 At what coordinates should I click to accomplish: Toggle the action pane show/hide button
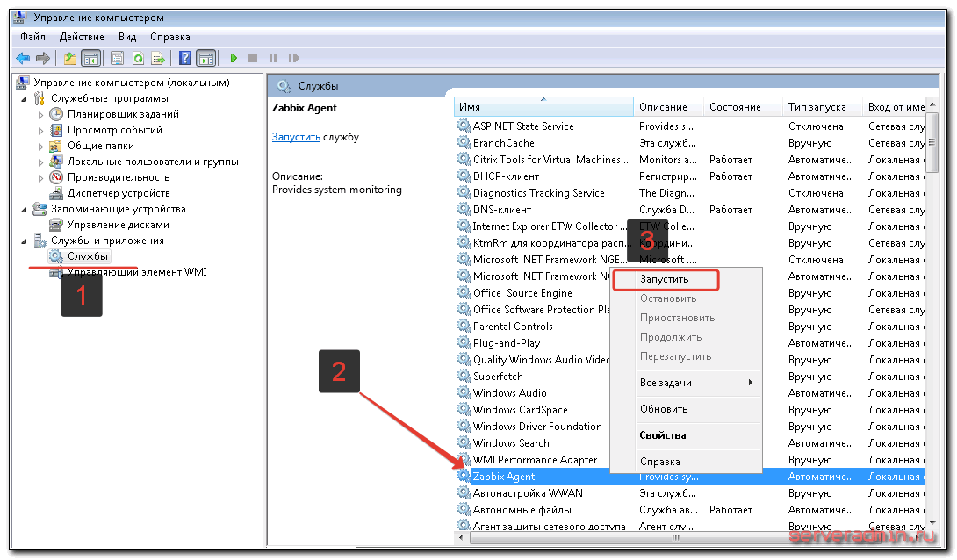206,58
